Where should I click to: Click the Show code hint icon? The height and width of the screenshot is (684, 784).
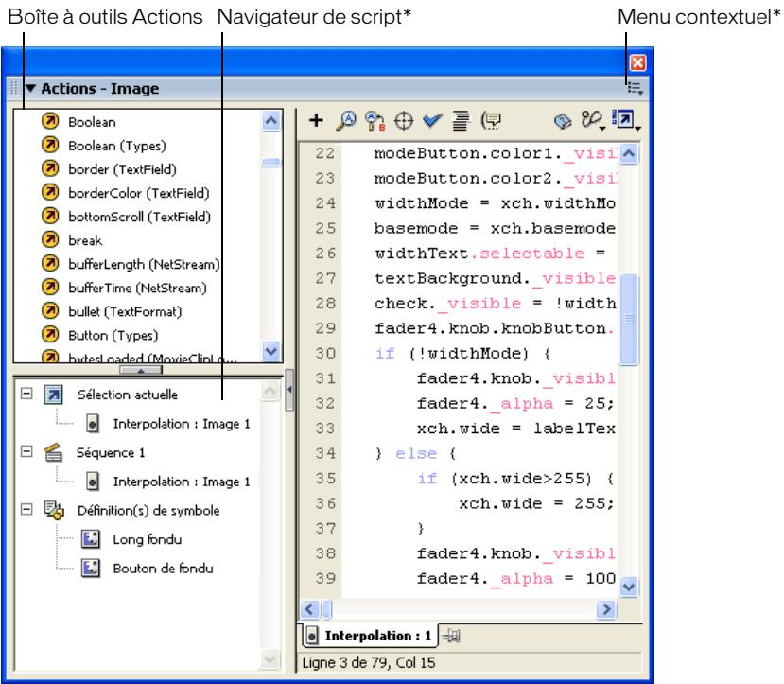pos(491,120)
